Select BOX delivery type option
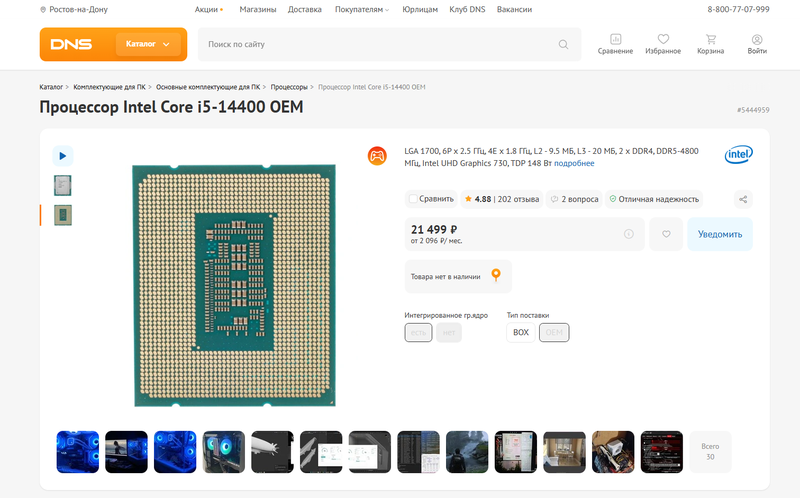800x498 pixels. coord(521,332)
